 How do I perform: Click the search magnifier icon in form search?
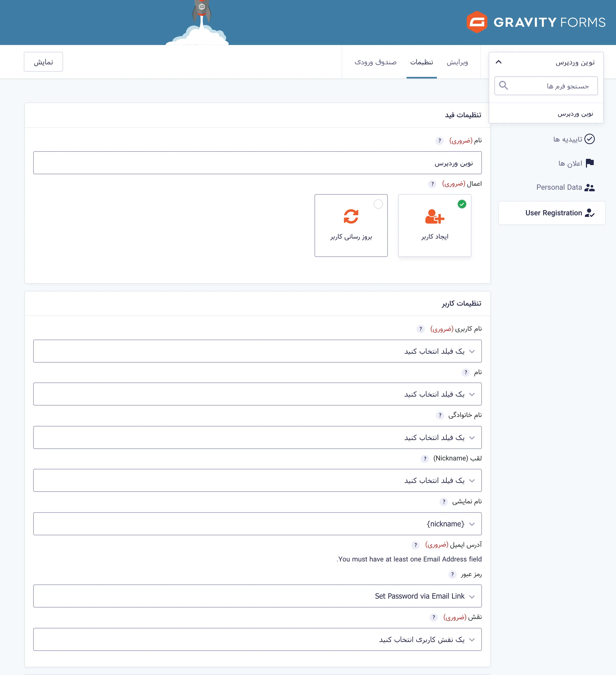click(503, 86)
